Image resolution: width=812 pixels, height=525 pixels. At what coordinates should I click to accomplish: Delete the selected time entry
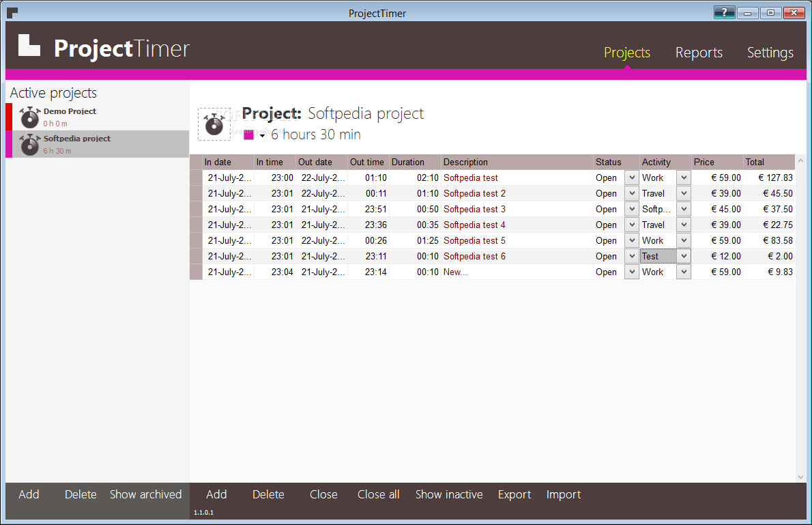(x=268, y=494)
